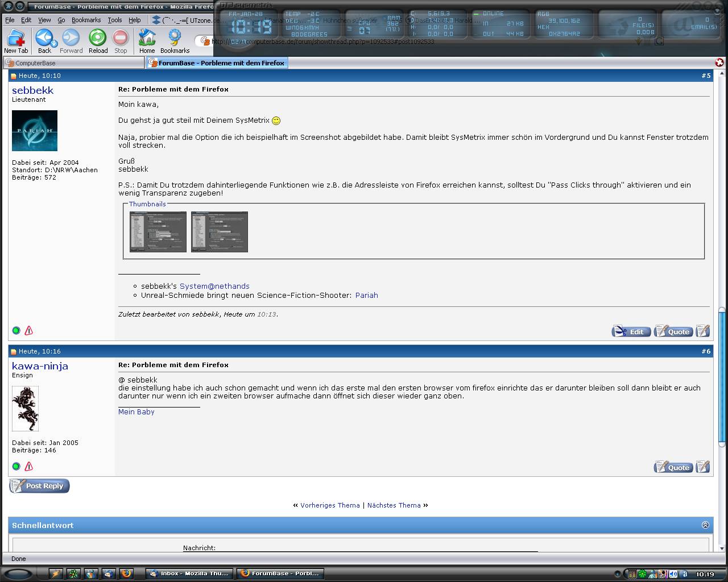Open post permalink #5

click(x=706, y=76)
